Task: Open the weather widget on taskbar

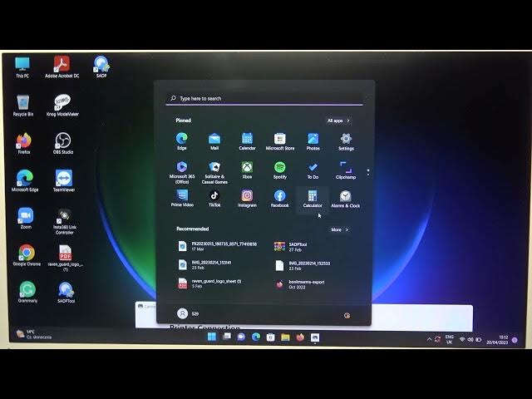Action: tap(34, 334)
